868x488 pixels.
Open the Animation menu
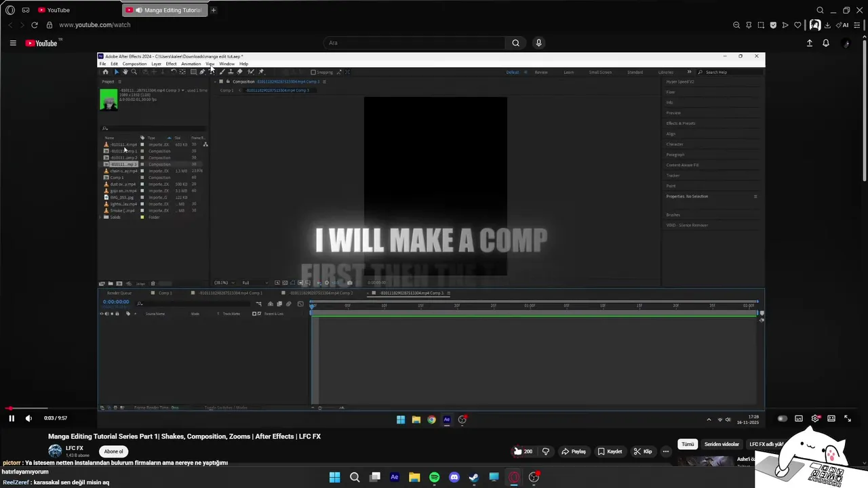[191, 64]
